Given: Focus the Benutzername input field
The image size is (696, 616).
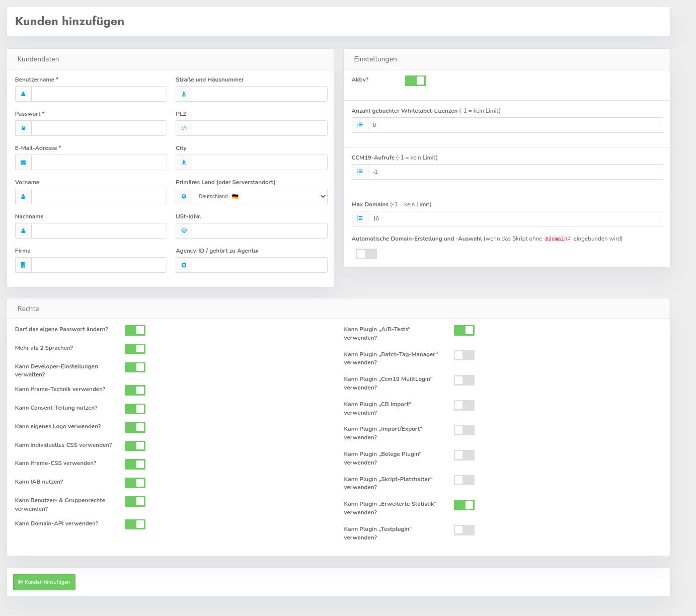Looking at the screenshot, I should (99, 94).
